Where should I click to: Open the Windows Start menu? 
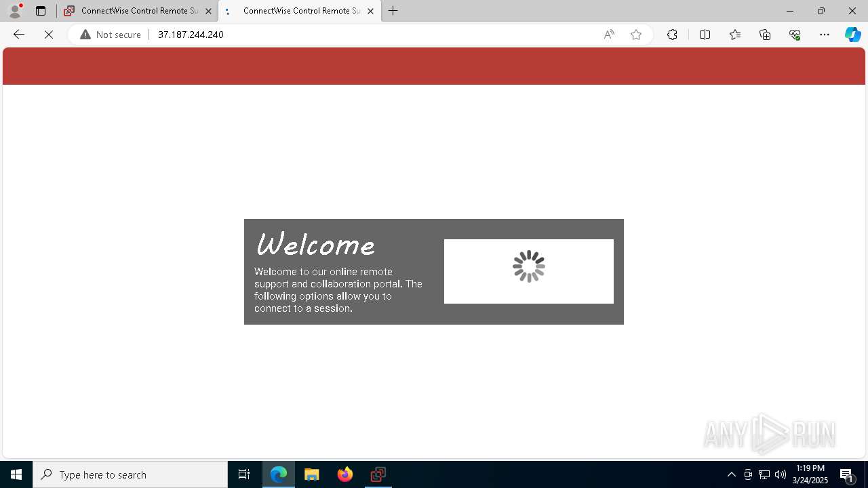[x=16, y=474]
